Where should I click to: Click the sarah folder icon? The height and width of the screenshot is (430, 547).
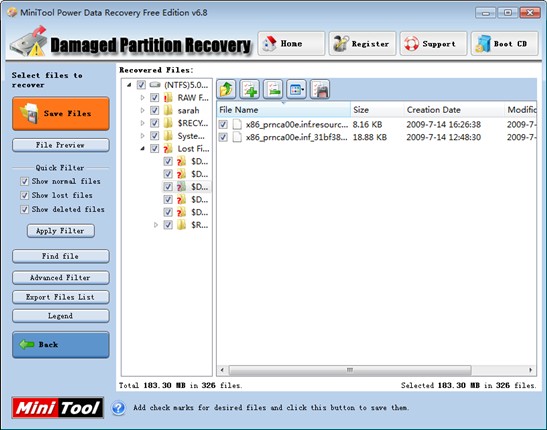pyautogui.click(x=168, y=111)
